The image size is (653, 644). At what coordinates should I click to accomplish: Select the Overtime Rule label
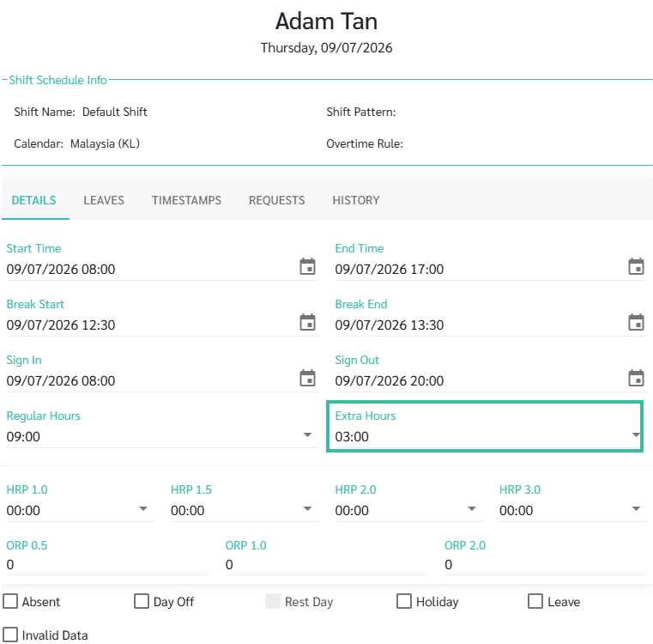pyautogui.click(x=365, y=143)
